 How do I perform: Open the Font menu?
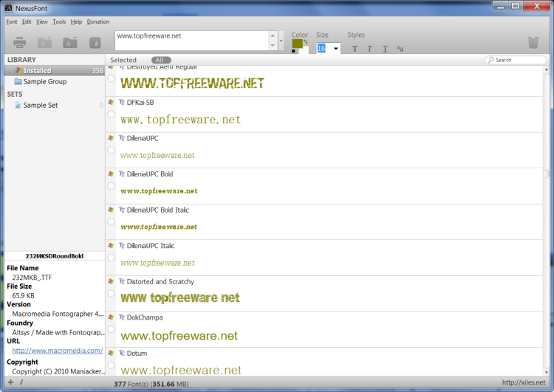12,21
